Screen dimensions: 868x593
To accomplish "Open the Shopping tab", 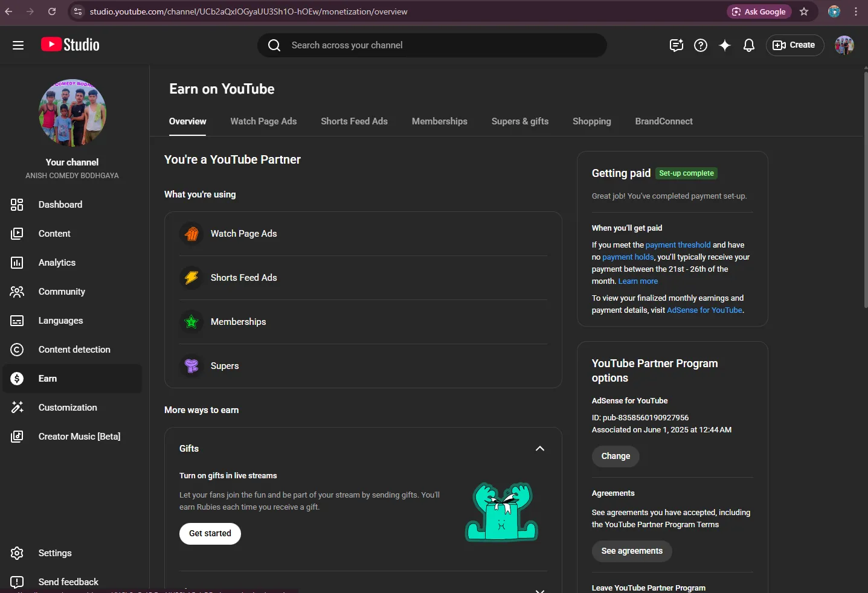I will (592, 121).
